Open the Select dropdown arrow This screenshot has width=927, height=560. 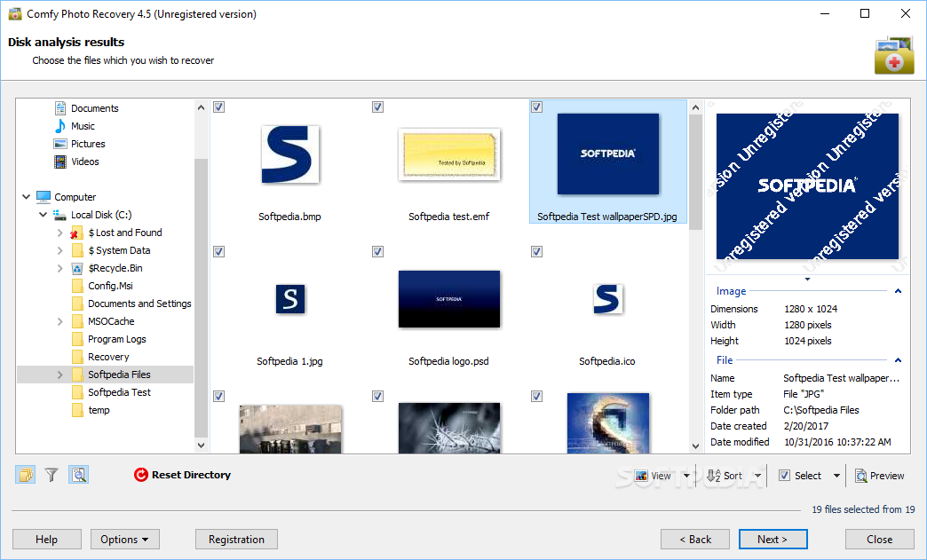click(836, 476)
